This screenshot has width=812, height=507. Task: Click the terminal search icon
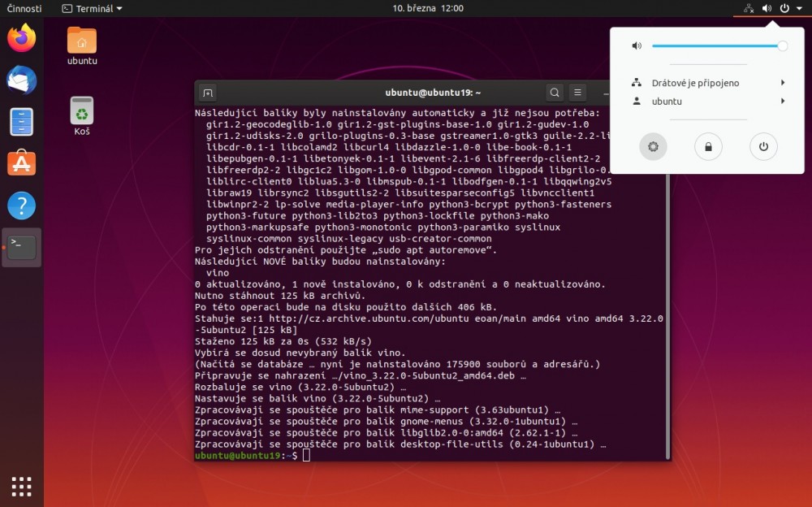[x=555, y=93]
